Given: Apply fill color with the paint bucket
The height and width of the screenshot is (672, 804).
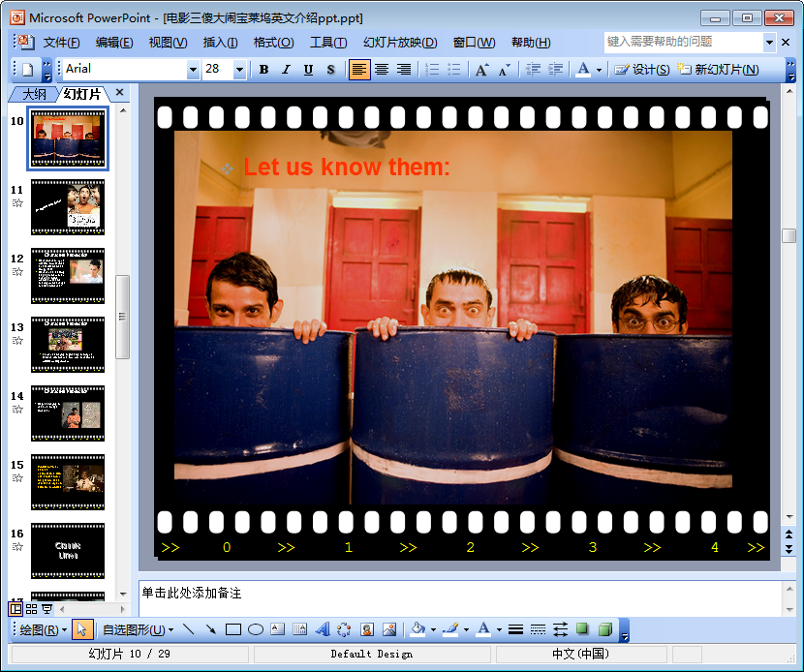Looking at the screenshot, I should (417, 629).
